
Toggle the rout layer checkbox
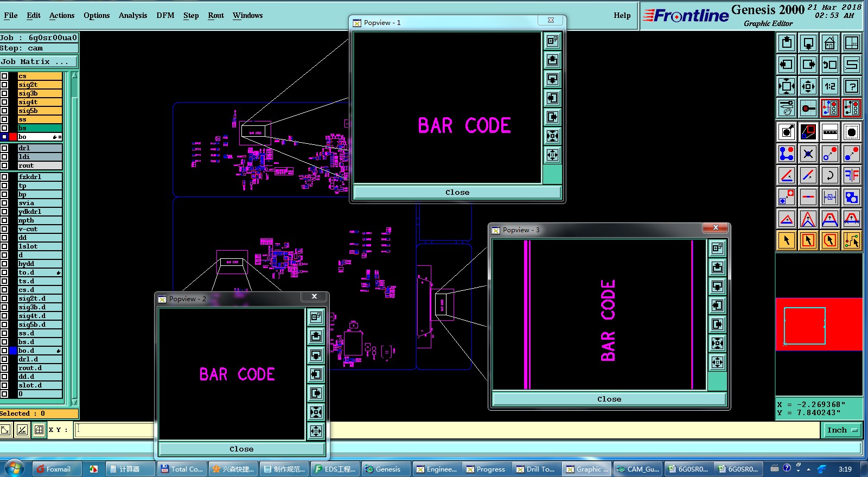4,166
